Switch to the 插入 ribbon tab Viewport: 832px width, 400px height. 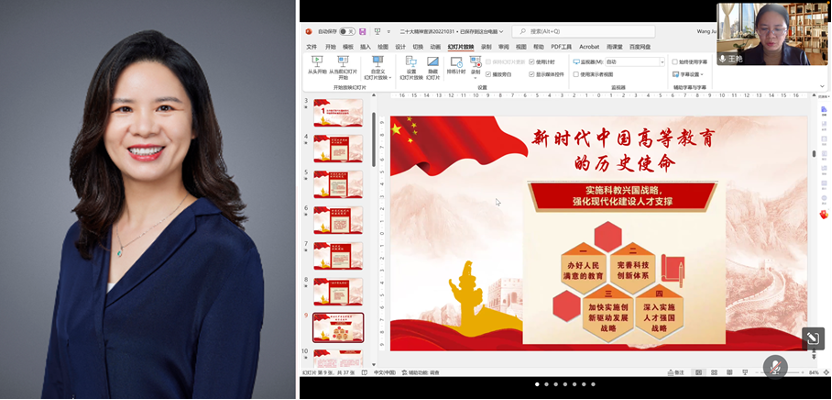coord(366,47)
